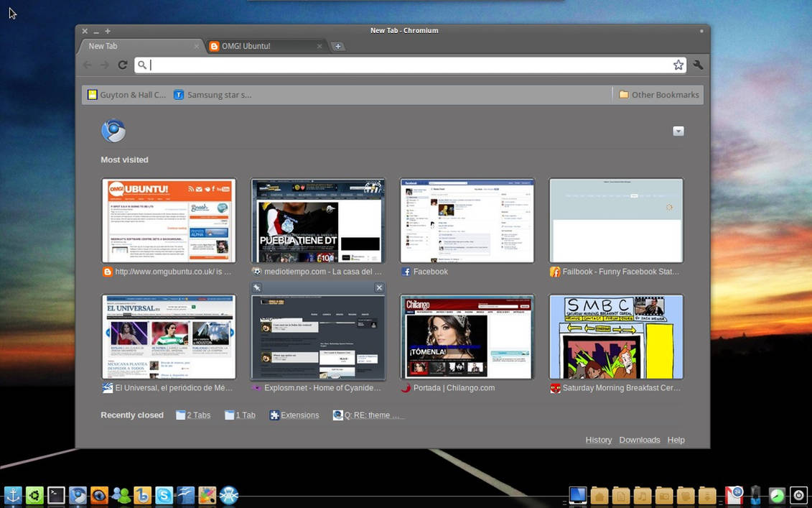Viewport: 812px width, 508px height.
Task: Click the forward navigation arrow
Action: [105, 65]
